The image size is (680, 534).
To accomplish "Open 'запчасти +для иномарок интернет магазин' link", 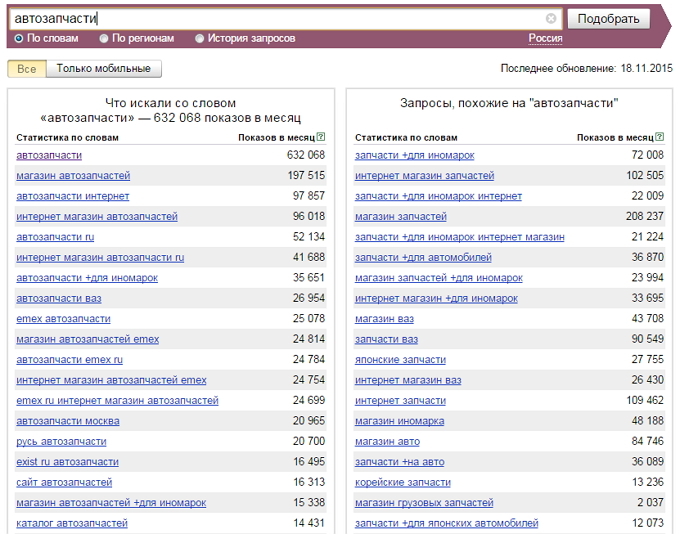I will (x=460, y=237).
